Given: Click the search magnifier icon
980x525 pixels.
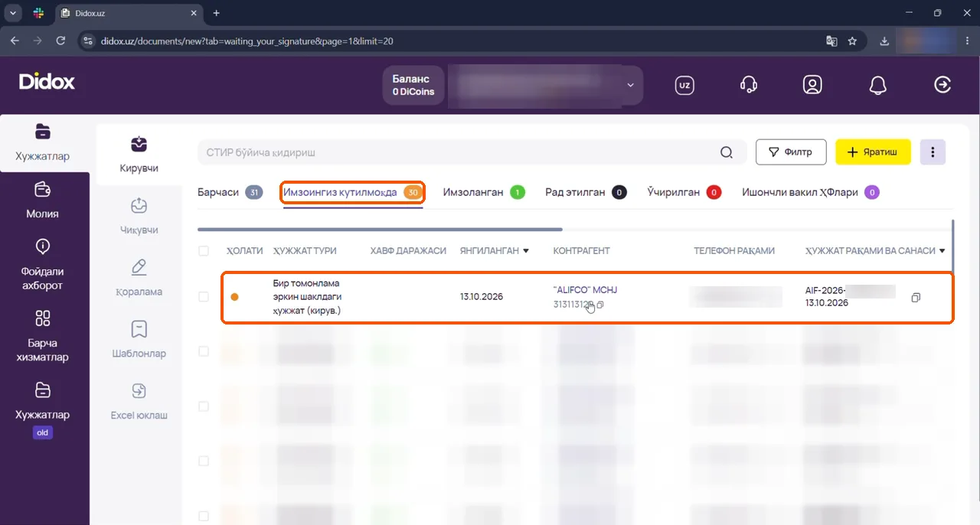Looking at the screenshot, I should 727,152.
